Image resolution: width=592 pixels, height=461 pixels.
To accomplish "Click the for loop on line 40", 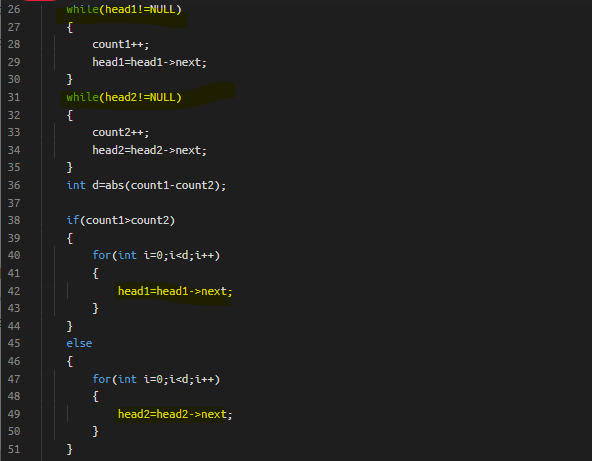I will (x=156, y=255).
